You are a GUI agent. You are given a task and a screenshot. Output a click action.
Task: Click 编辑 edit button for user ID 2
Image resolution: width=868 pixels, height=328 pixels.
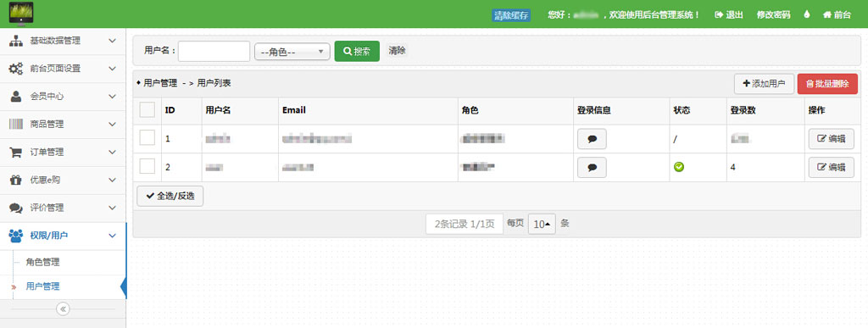(x=832, y=167)
